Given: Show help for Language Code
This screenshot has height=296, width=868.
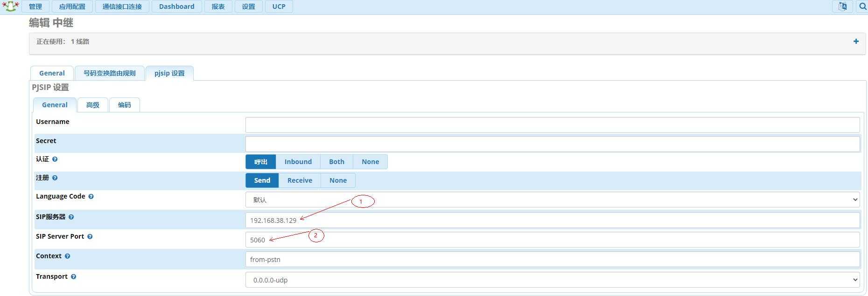Looking at the screenshot, I should (x=91, y=196).
